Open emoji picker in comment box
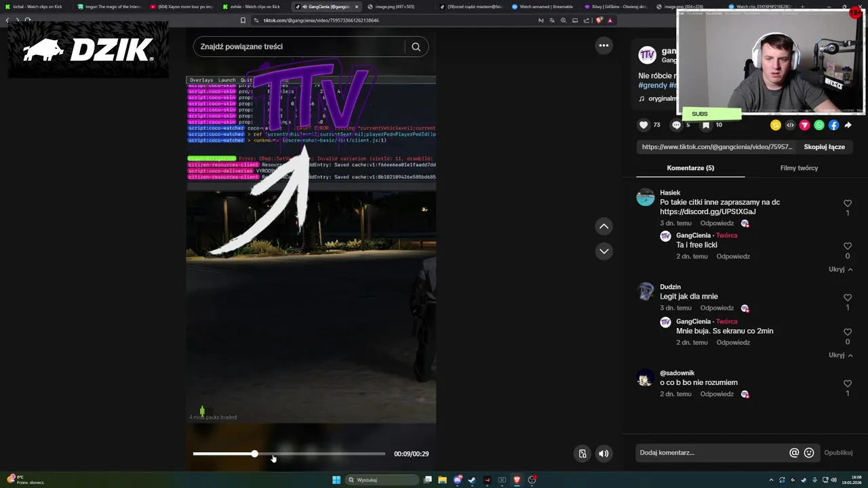 click(x=809, y=453)
